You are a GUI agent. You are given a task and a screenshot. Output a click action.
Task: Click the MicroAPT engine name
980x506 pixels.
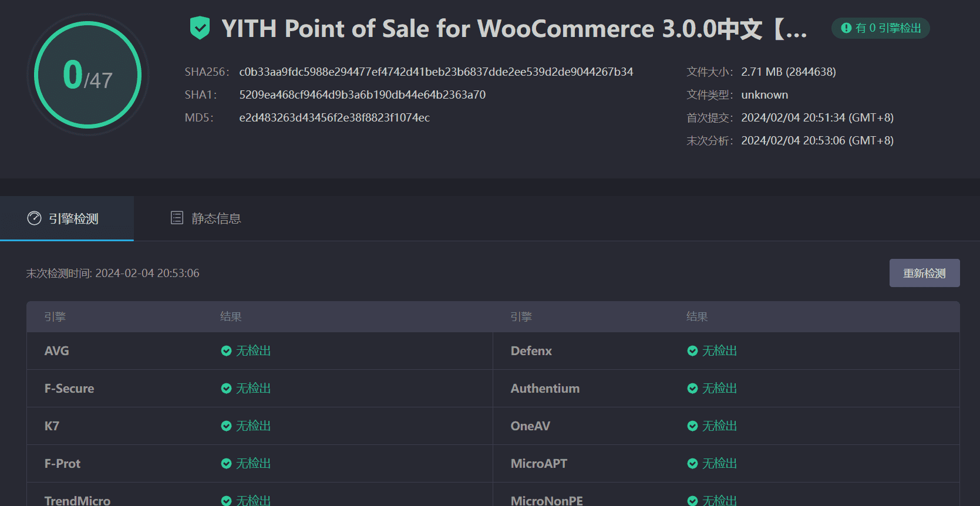pos(539,464)
